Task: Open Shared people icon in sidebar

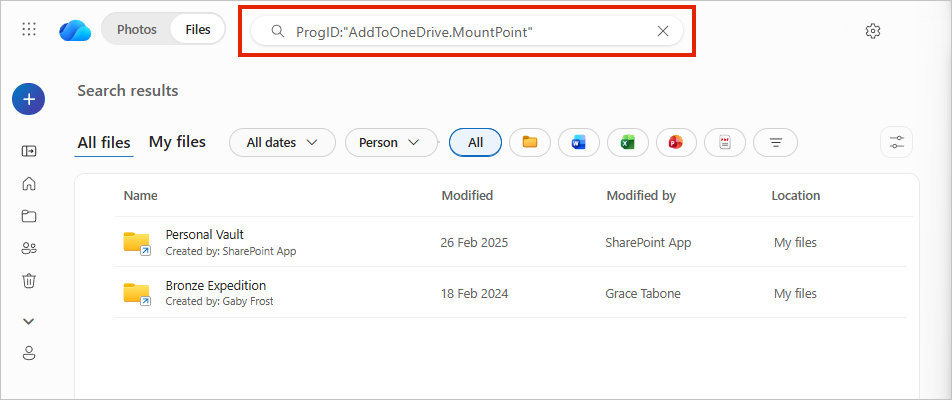Action: (29, 248)
